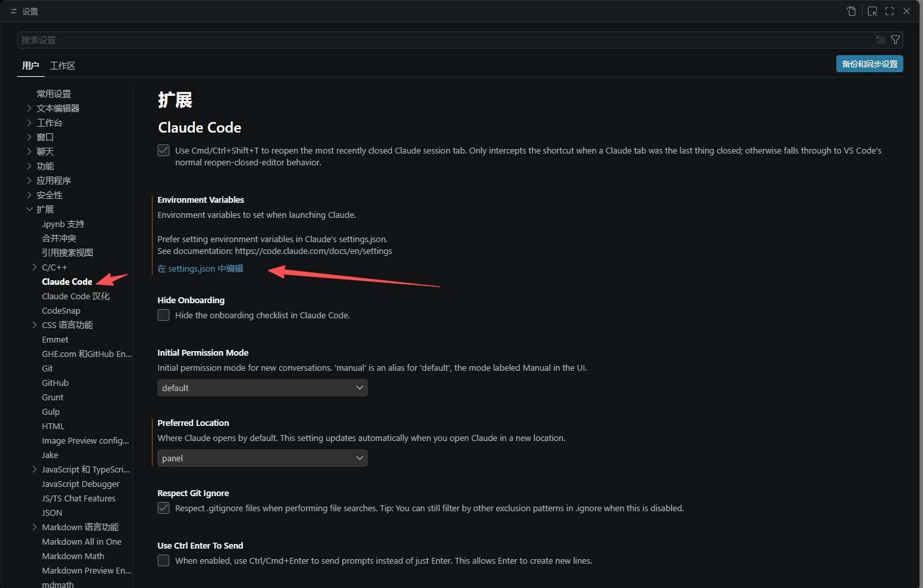Collapse the 扩展 section in the sidebar
This screenshot has width=923, height=588.
(x=29, y=209)
